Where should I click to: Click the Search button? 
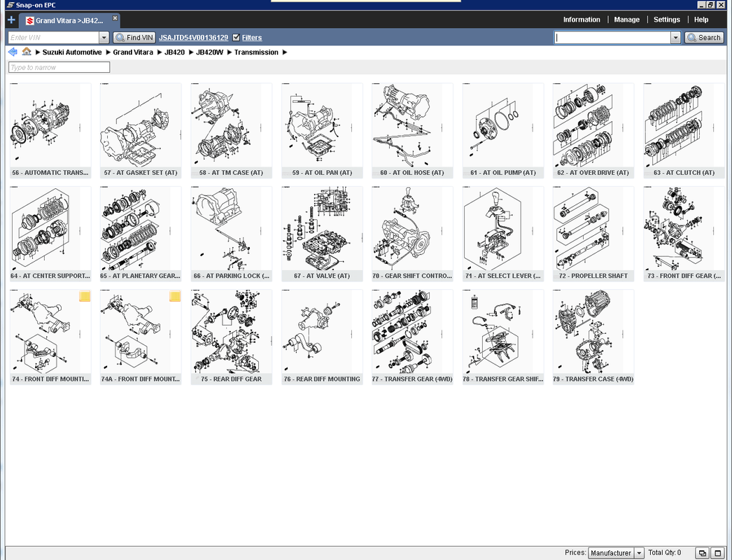point(704,37)
